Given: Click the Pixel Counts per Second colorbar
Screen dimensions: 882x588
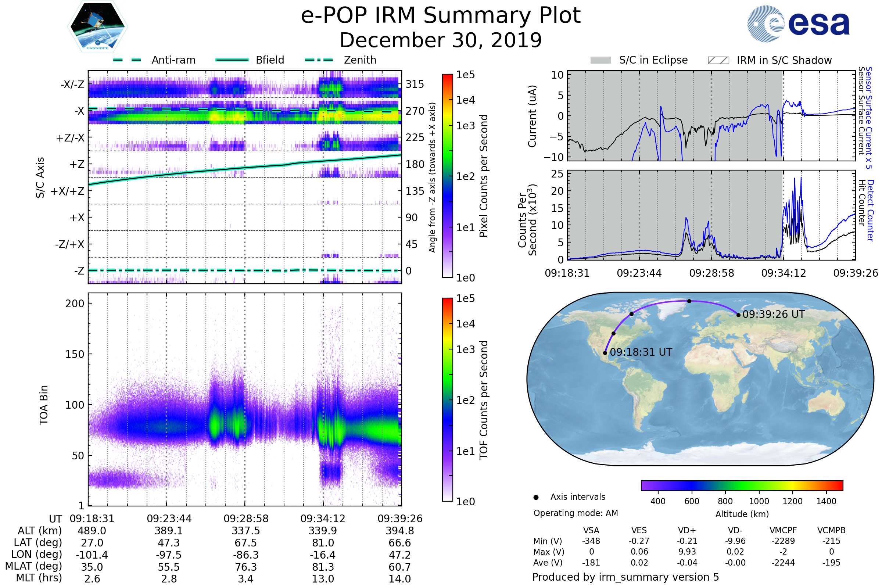Looking at the screenshot, I should (447, 176).
